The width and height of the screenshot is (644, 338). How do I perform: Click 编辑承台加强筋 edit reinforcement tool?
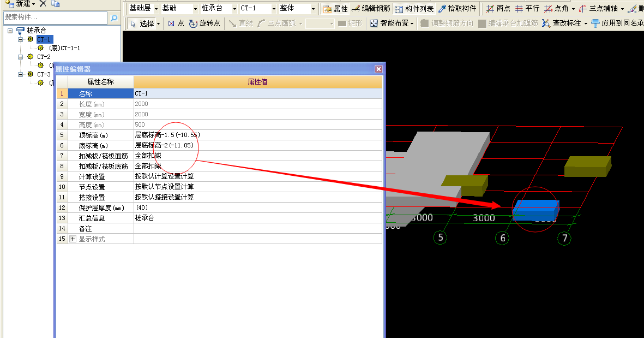pyautogui.click(x=508, y=23)
